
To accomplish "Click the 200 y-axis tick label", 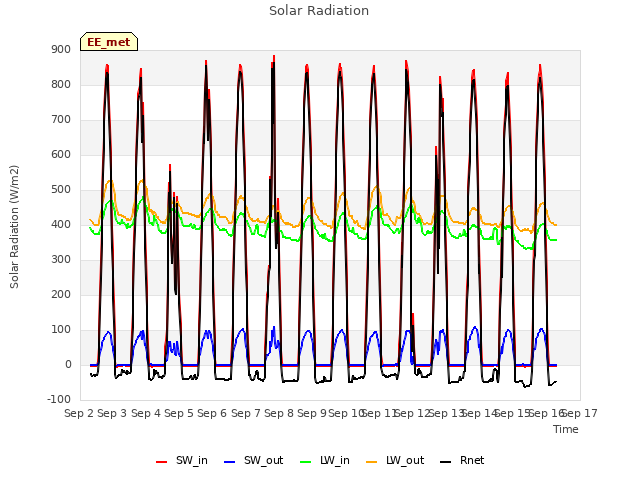I will pyautogui.click(x=61, y=295).
